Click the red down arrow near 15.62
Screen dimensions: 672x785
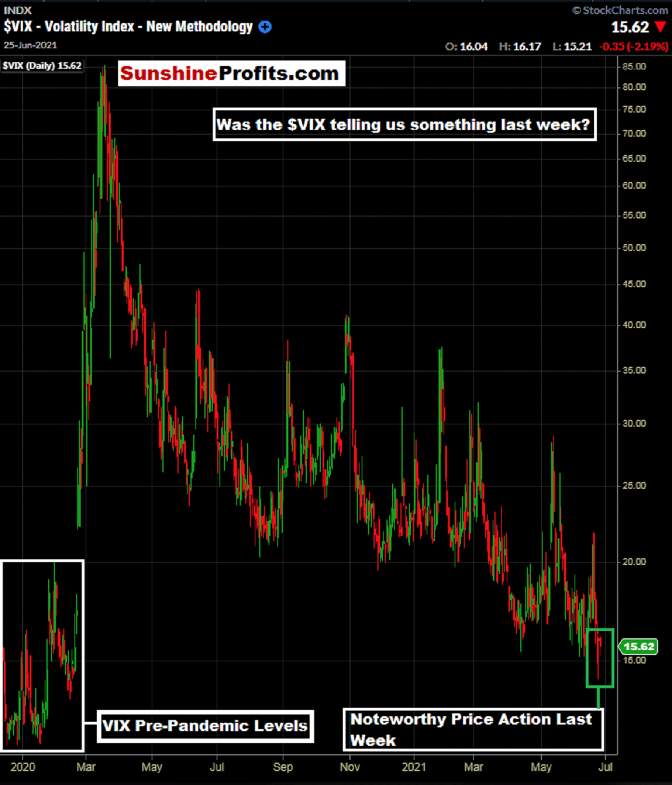[x=660, y=27]
